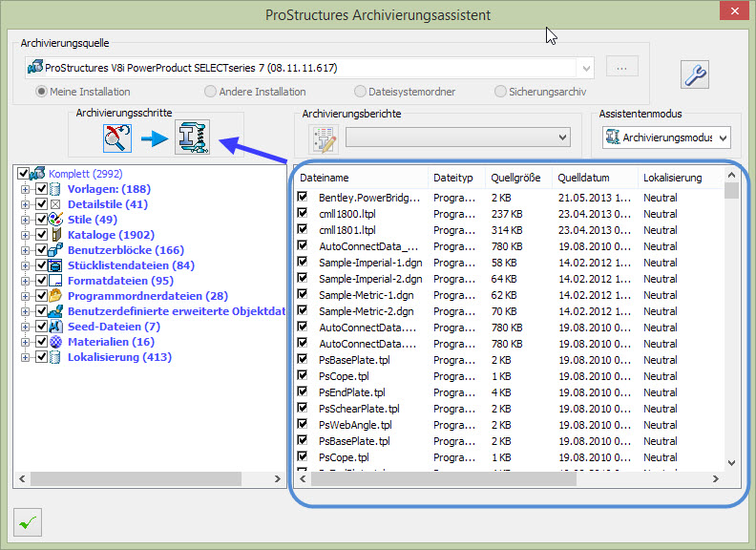
Task: Click the Seed-Dateien category icon
Action: (x=56, y=327)
